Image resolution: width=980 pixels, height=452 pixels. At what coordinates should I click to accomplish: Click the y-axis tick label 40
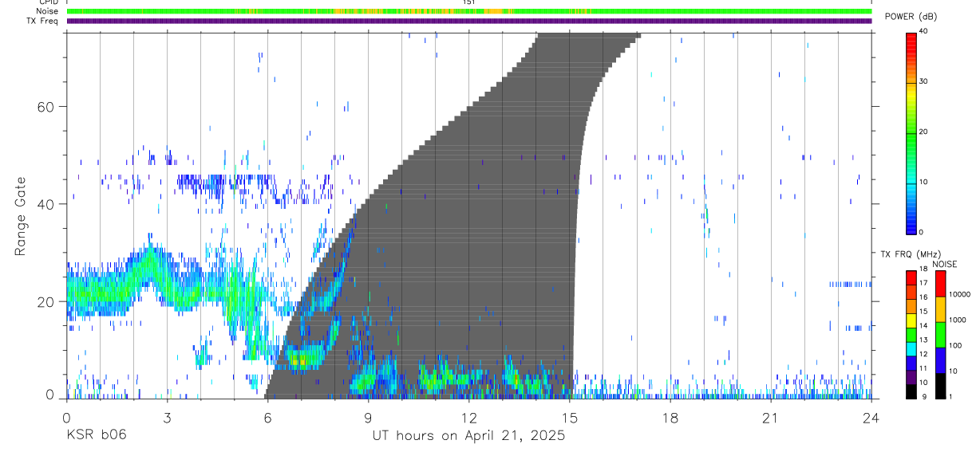click(47, 204)
